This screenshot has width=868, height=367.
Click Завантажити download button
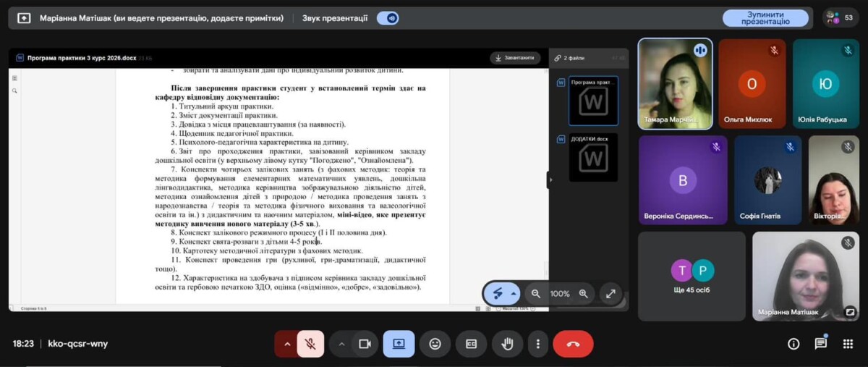(x=515, y=58)
